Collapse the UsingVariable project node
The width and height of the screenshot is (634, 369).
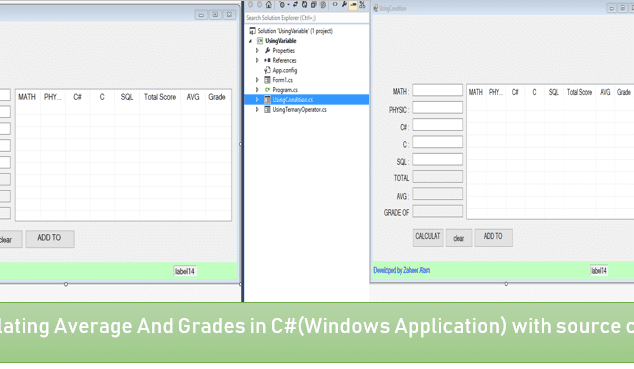250,41
